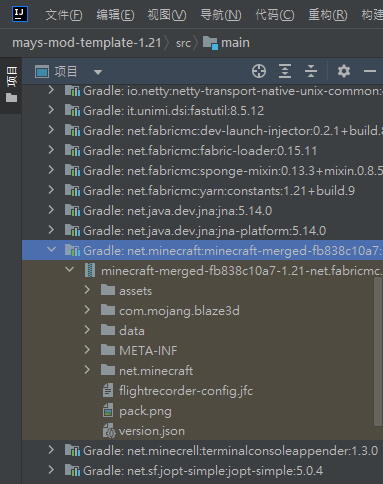
Task: Expand the assets folder
Action: click(87, 290)
